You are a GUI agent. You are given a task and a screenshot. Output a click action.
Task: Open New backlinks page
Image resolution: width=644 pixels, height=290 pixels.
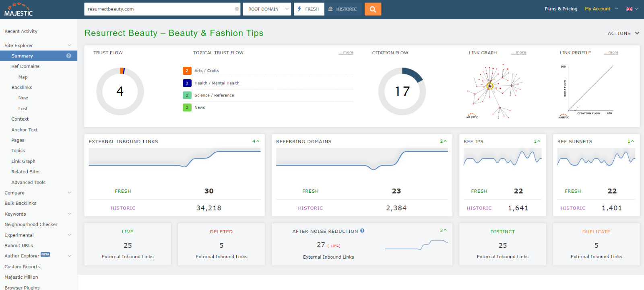point(23,98)
